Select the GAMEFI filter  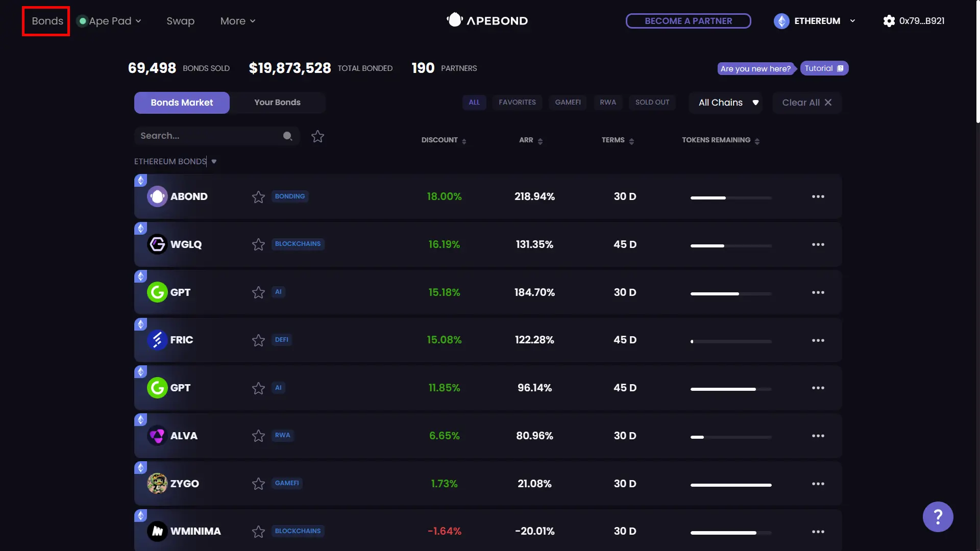coord(568,103)
